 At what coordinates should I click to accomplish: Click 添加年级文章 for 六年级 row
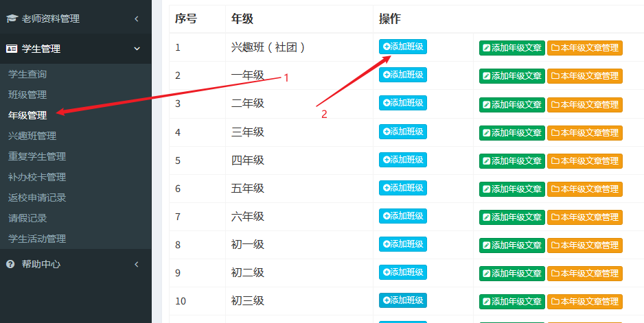pyautogui.click(x=512, y=217)
